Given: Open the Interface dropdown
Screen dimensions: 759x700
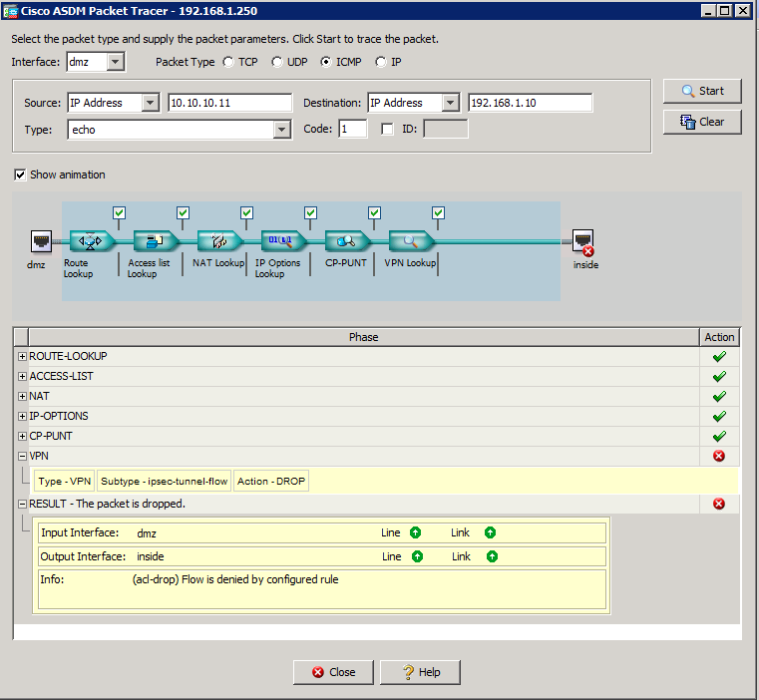Looking at the screenshot, I should click(116, 62).
